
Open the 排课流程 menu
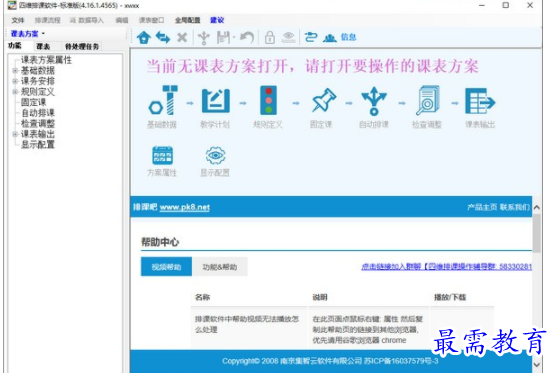47,20
